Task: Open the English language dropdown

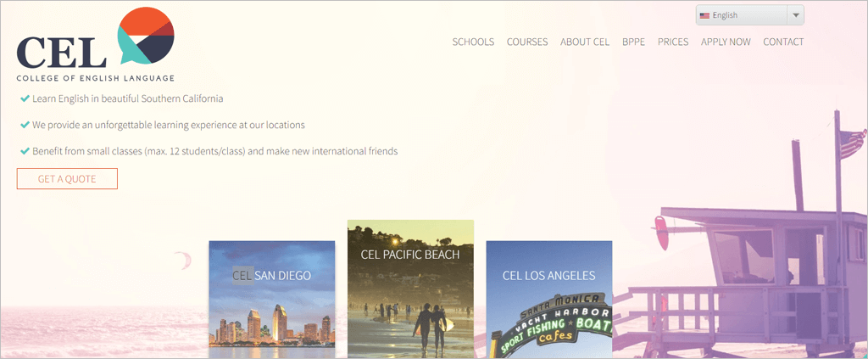Action: click(x=741, y=15)
